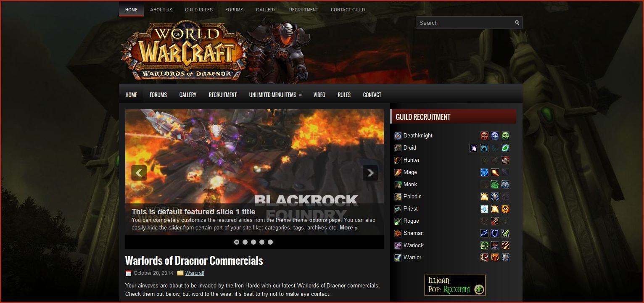The height and width of the screenshot is (303, 644).
Task: Choose the Paladin Protection shield icon
Action: (495, 197)
